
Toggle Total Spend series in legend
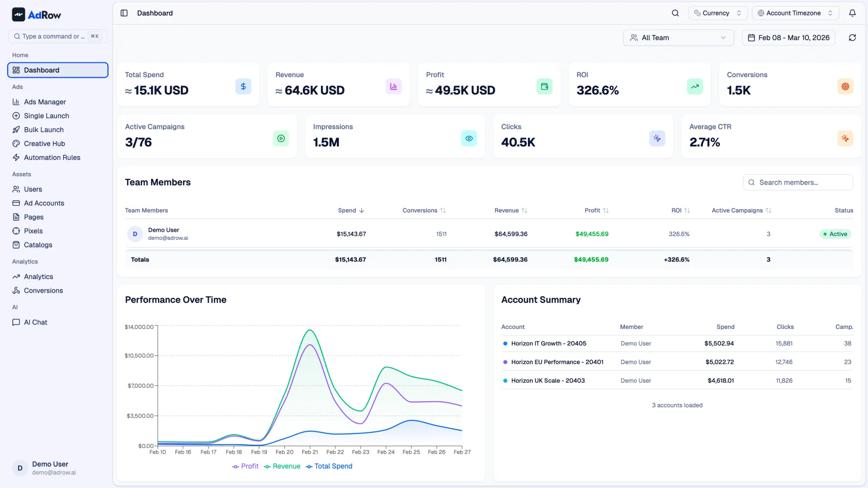(x=329, y=466)
